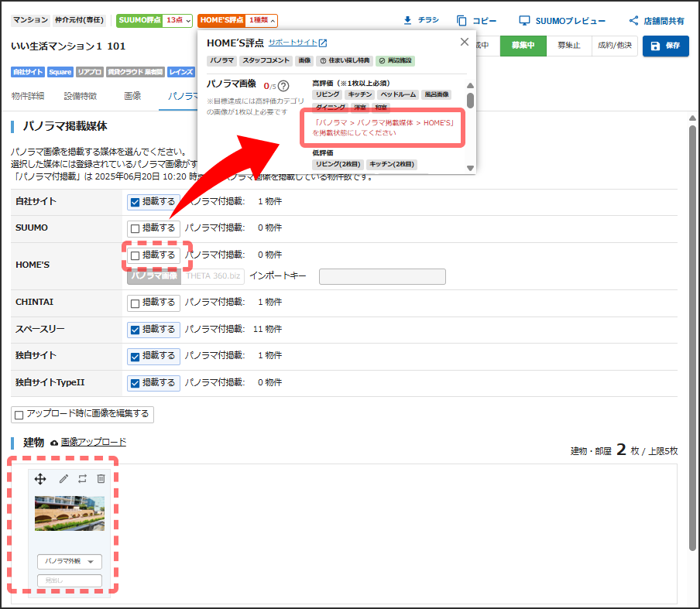This screenshot has width=700, height=609.
Task: Switch to the 画像 tab
Action: point(132,96)
